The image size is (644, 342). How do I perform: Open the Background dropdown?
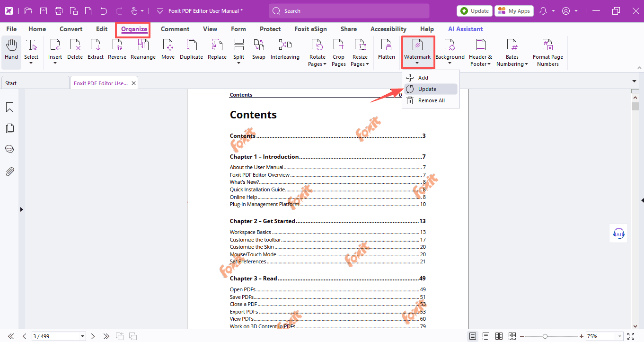click(x=450, y=63)
